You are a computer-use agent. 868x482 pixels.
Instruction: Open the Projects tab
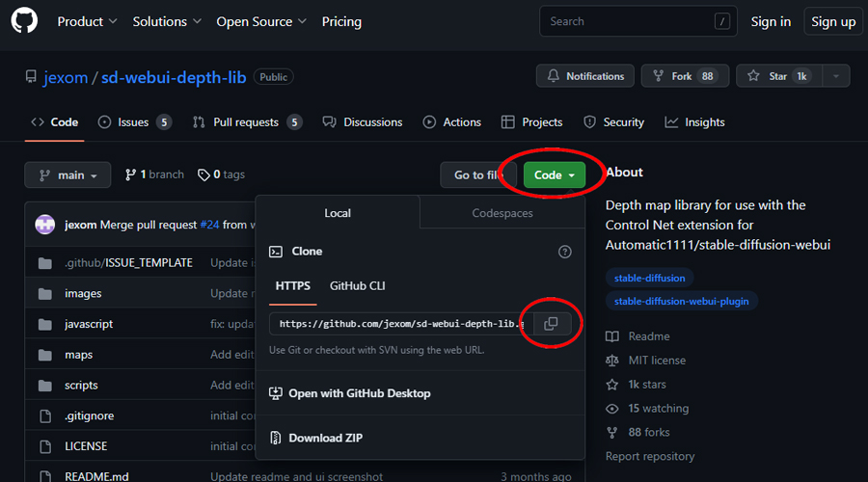(532, 122)
